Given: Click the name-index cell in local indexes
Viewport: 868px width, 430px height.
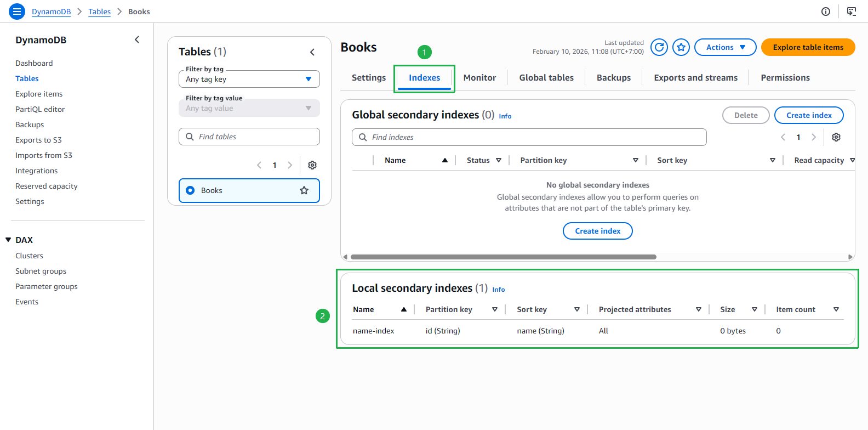Looking at the screenshot, I should coord(374,331).
